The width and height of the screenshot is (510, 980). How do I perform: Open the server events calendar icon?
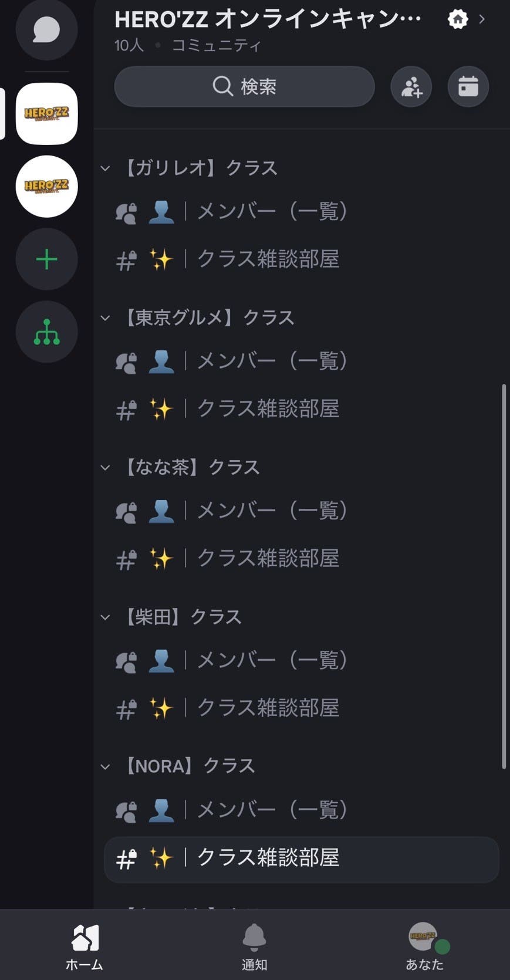click(x=468, y=86)
